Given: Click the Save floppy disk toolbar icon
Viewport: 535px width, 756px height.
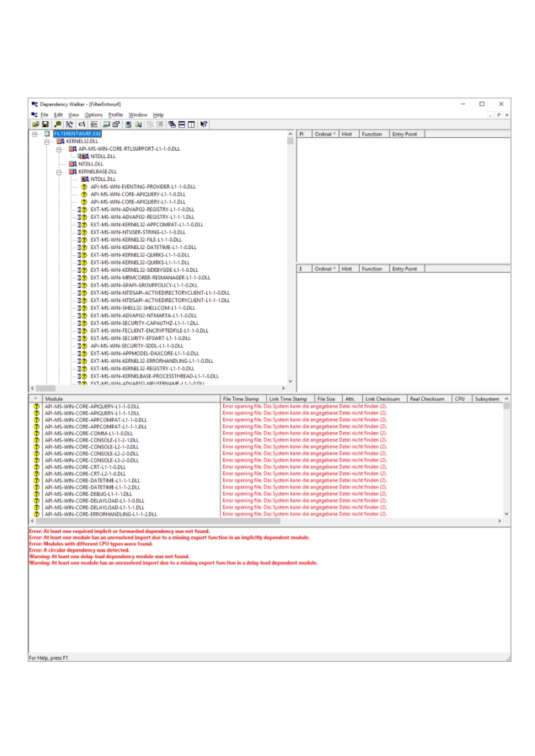Looking at the screenshot, I should [45, 125].
